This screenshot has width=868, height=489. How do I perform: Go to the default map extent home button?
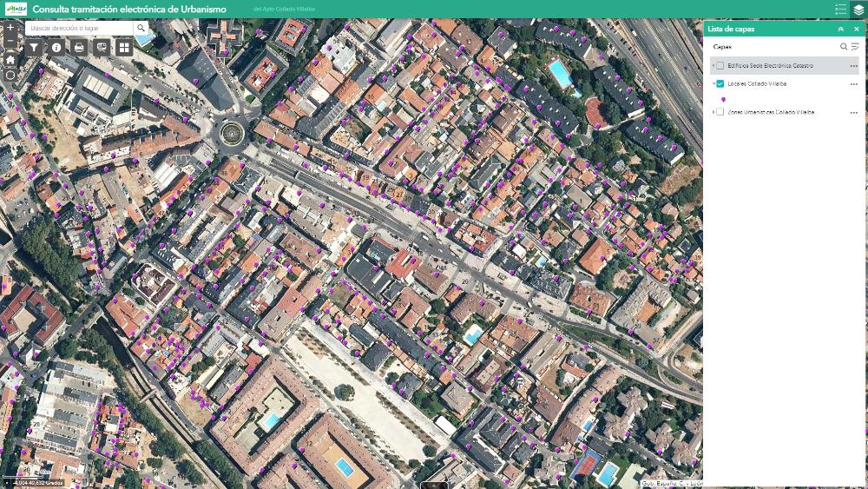click(10, 59)
